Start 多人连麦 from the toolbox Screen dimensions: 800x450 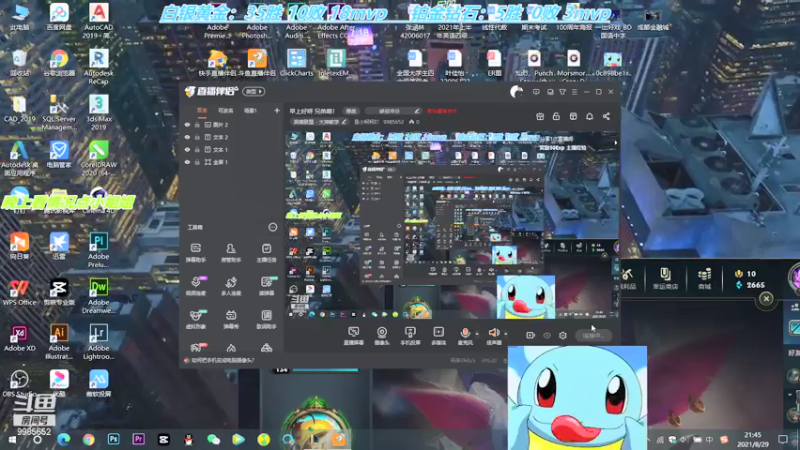tap(231, 285)
